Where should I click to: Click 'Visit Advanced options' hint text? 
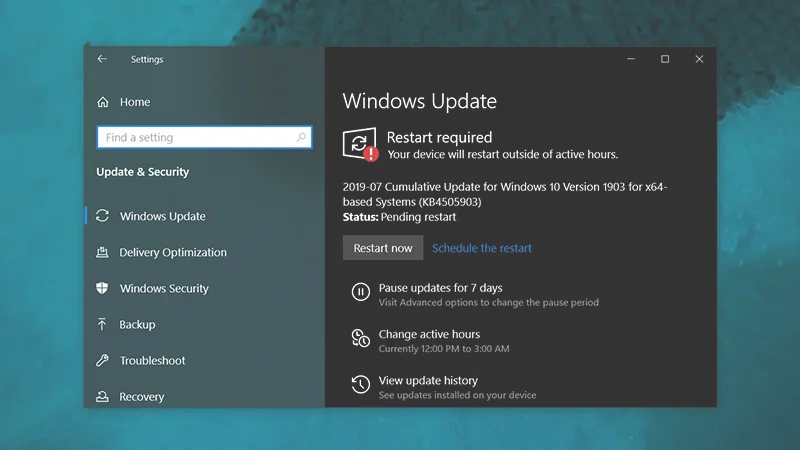click(x=488, y=303)
